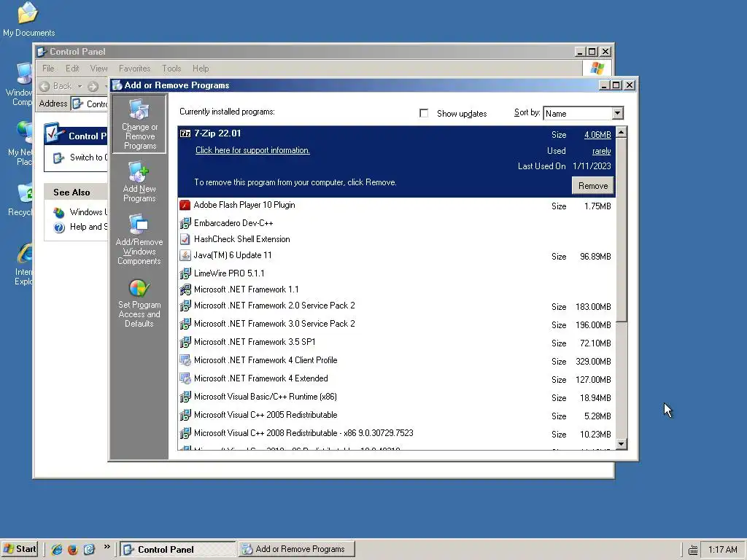Click the .NET Framework 4 Extended icon

[x=185, y=379]
